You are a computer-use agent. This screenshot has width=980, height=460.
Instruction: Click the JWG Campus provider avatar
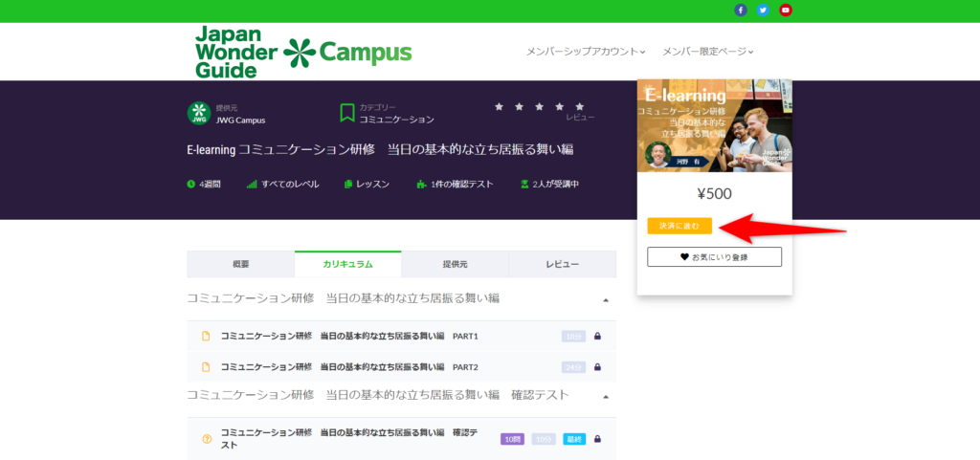pyautogui.click(x=198, y=113)
